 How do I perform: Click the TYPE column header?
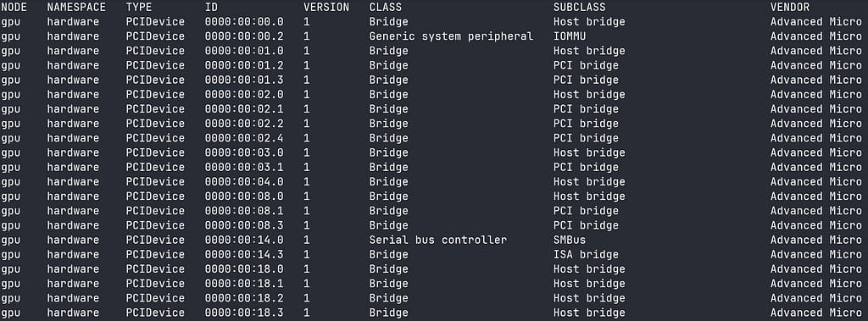pyautogui.click(x=138, y=7)
